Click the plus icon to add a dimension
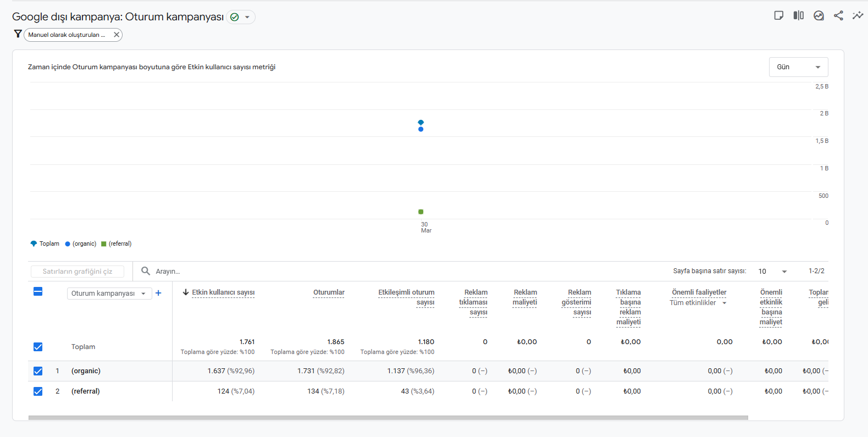Screen dimensions: 868x437 coord(158,293)
